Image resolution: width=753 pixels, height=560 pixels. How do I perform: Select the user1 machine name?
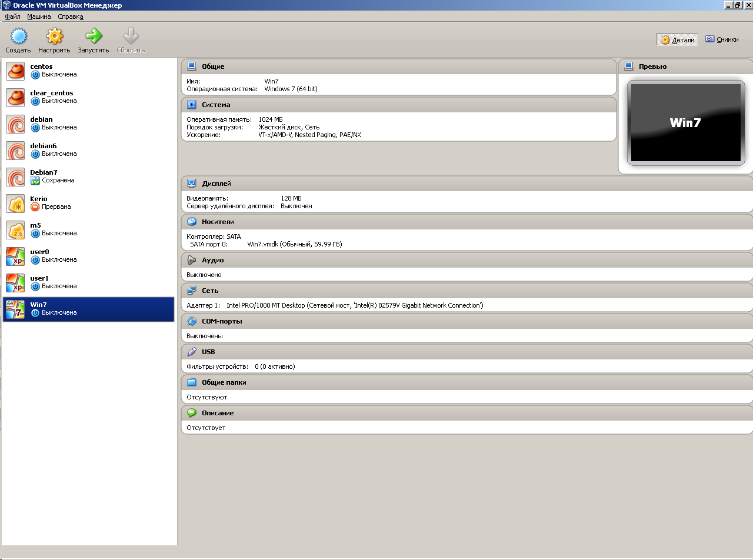tap(39, 278)
